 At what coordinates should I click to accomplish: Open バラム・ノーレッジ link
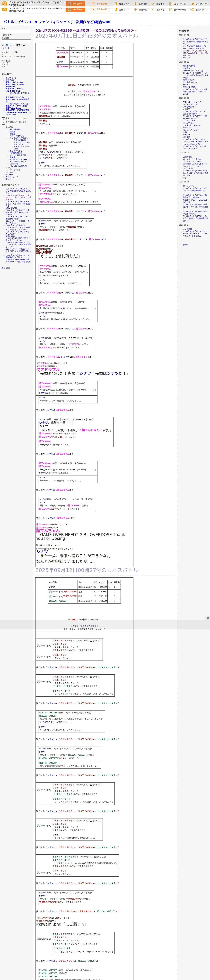tap(191, 130)
